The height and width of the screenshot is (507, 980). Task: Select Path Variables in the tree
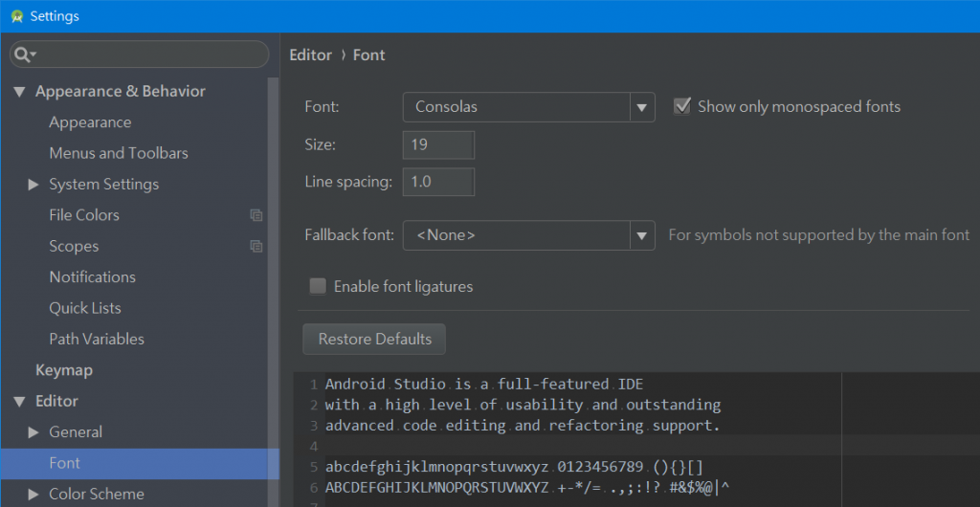click(x=97, y=339)
